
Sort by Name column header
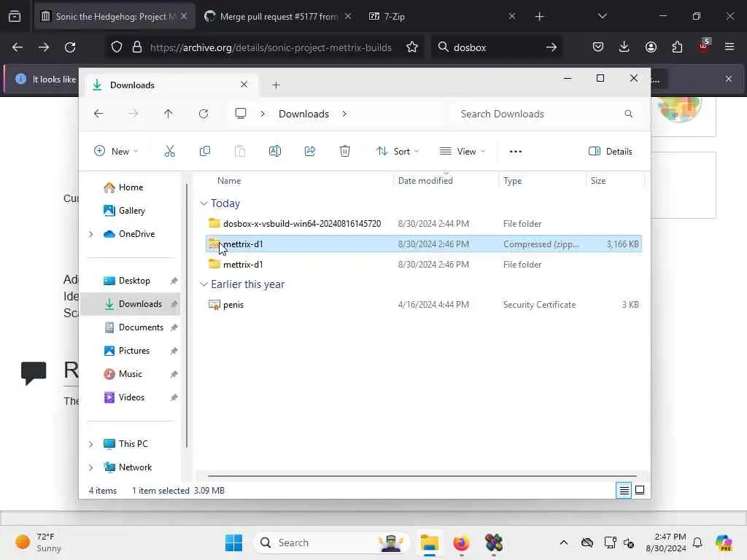228,181
